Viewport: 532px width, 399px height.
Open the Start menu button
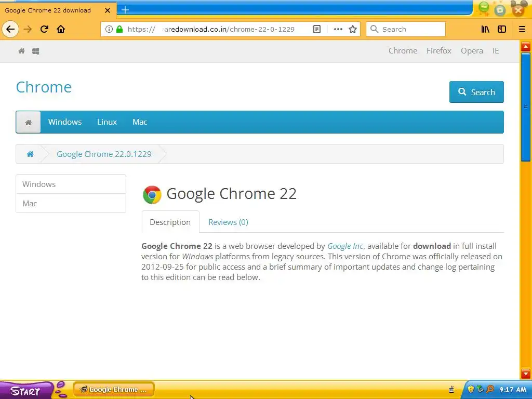click(25, 391)
